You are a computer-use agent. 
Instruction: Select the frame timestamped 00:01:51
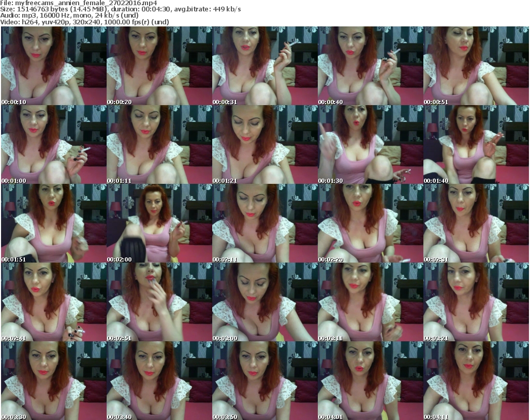54,223
